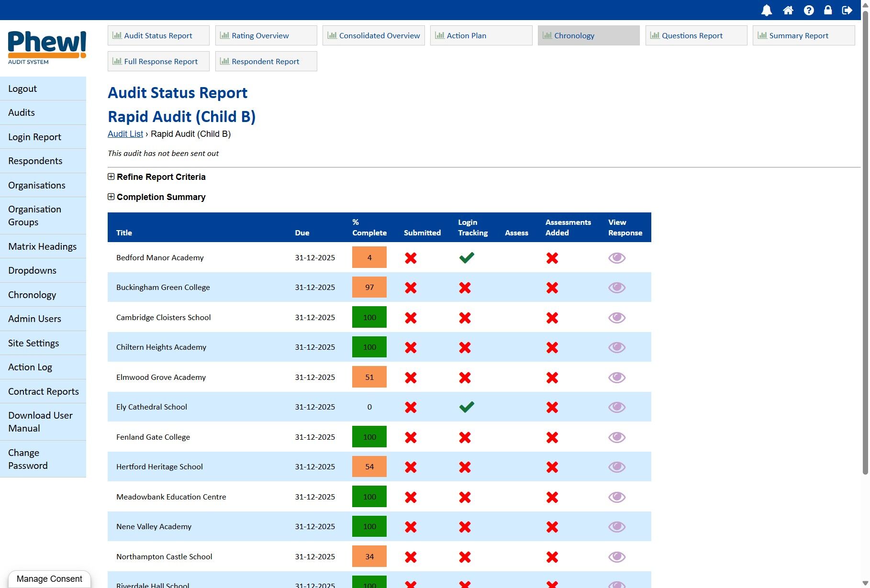Click the sign-out arrow icon
Screen dimensions: 870x588
tap(847, 10)
